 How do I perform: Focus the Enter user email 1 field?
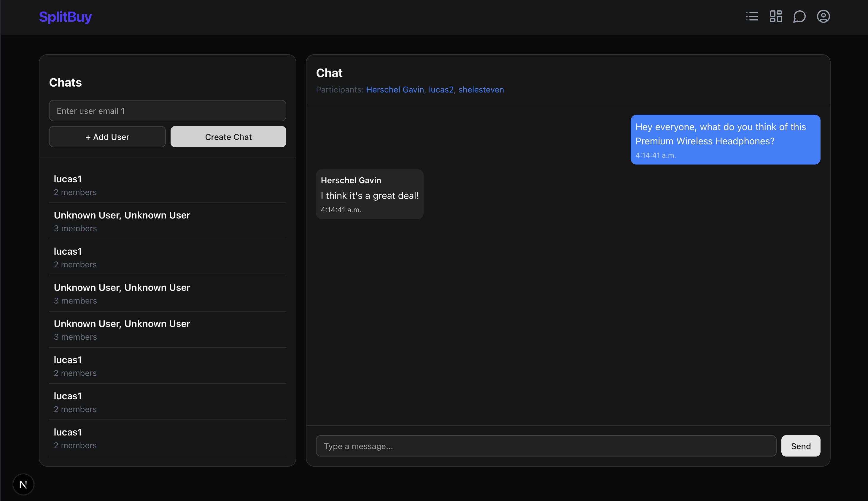pos(167,111)
